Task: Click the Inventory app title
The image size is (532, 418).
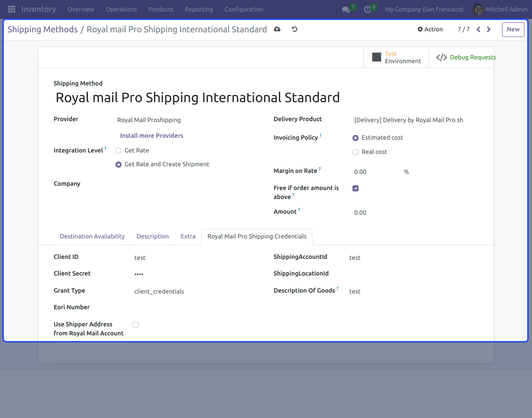Action: [38, 9]
